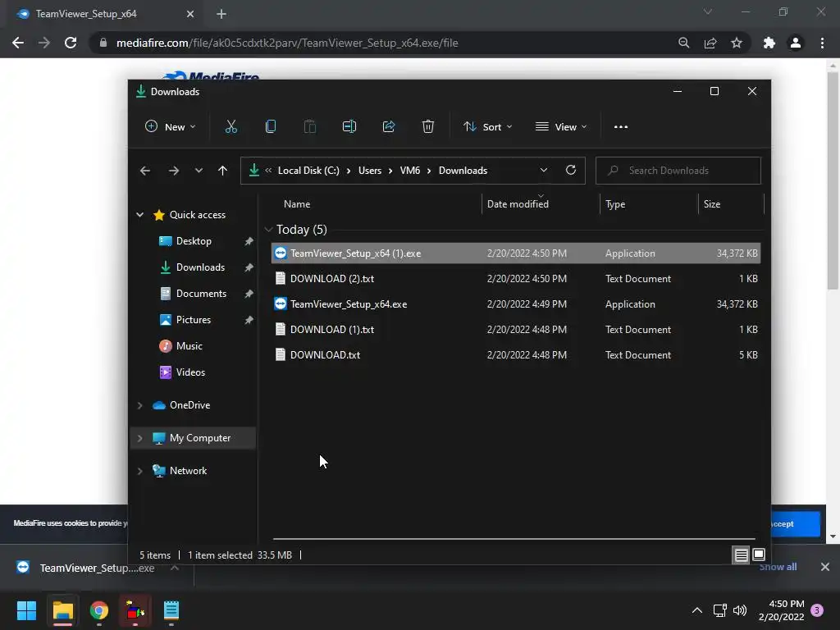The height and width of the screenshot is (630, 840).
Task: Click Show all downloads link
Action: [778, 567]
